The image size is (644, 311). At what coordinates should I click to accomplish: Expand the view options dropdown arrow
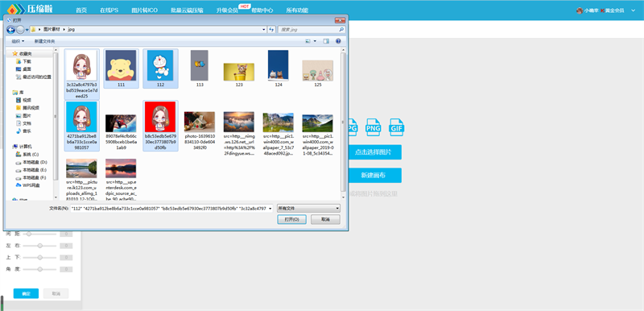[315, 41]
